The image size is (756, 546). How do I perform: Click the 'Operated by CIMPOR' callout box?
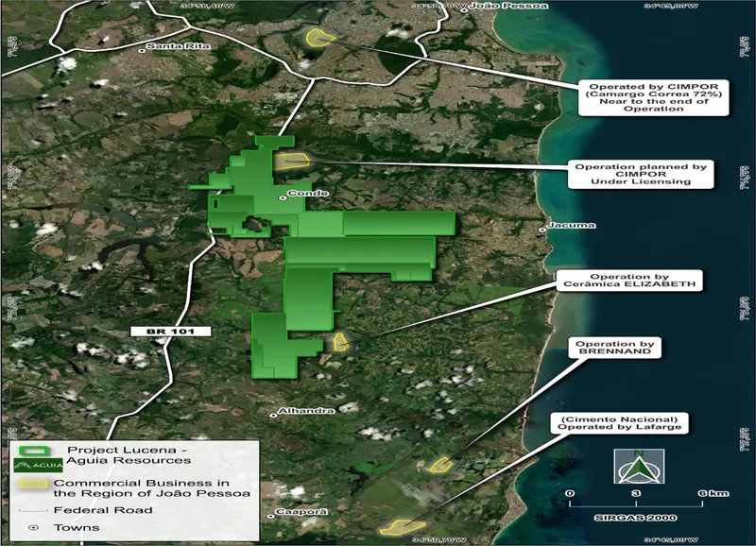click(653, 98)
